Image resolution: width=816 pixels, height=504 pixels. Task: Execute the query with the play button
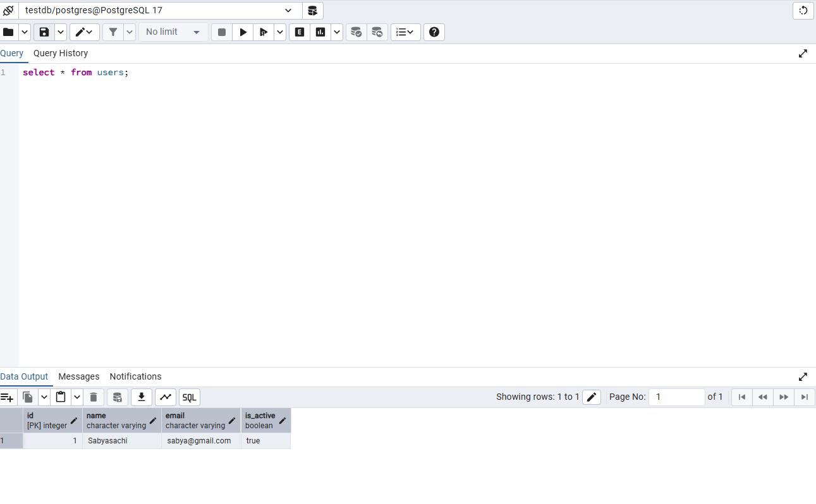tap(243, 32)
